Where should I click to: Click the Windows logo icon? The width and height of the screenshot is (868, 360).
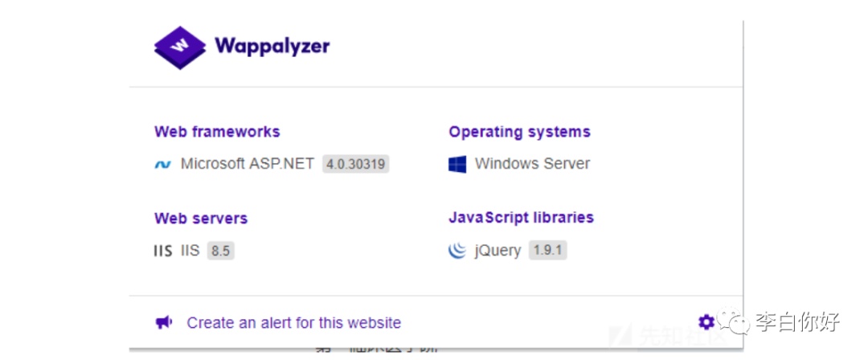[x=457, y=165]
